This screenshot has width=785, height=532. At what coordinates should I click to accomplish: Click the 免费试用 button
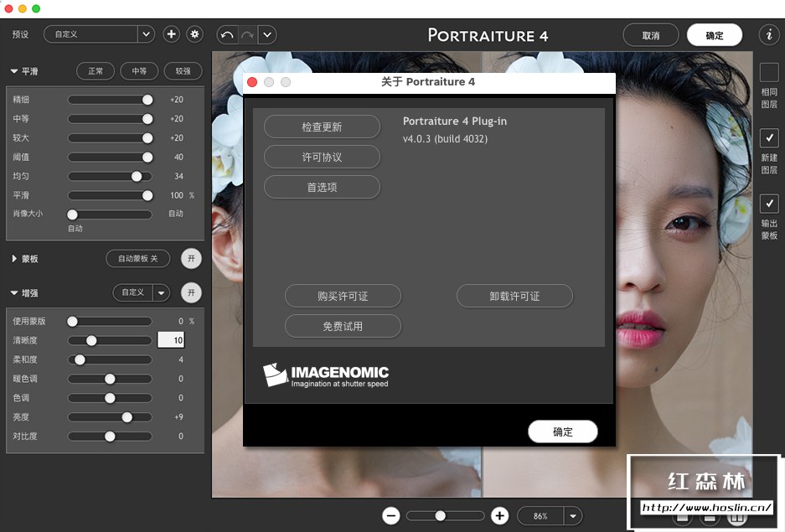pos(343,326)
